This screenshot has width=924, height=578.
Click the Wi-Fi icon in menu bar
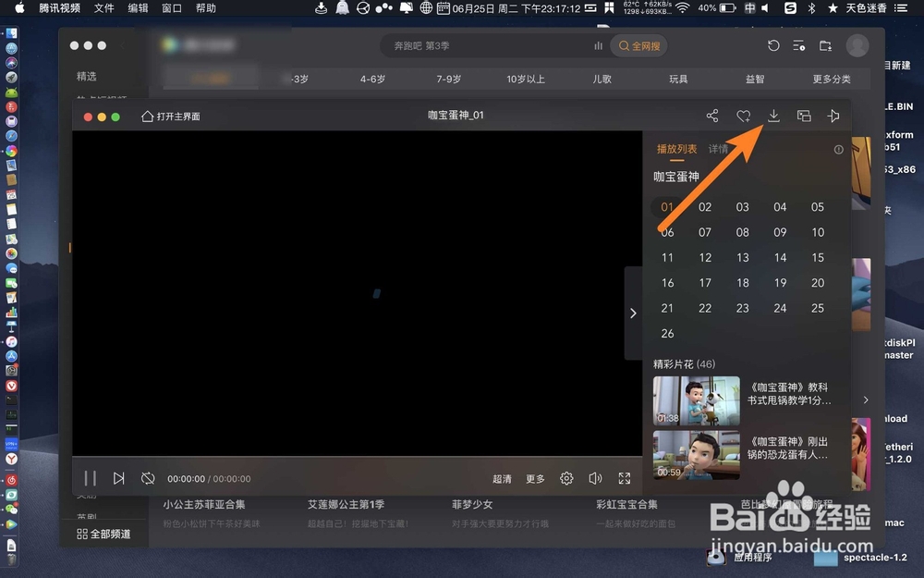click(x=683, y=7)
